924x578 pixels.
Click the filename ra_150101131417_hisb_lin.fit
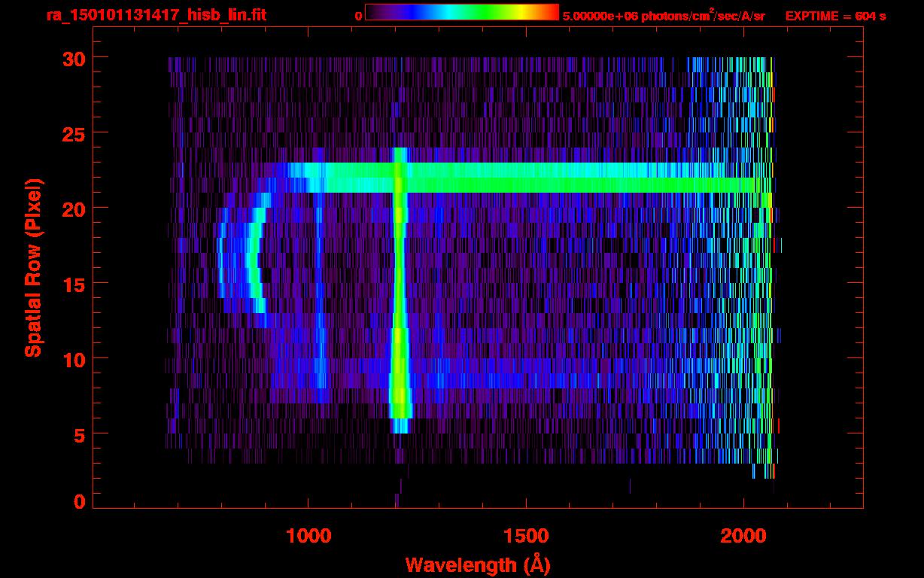click(x=156, y=15)
